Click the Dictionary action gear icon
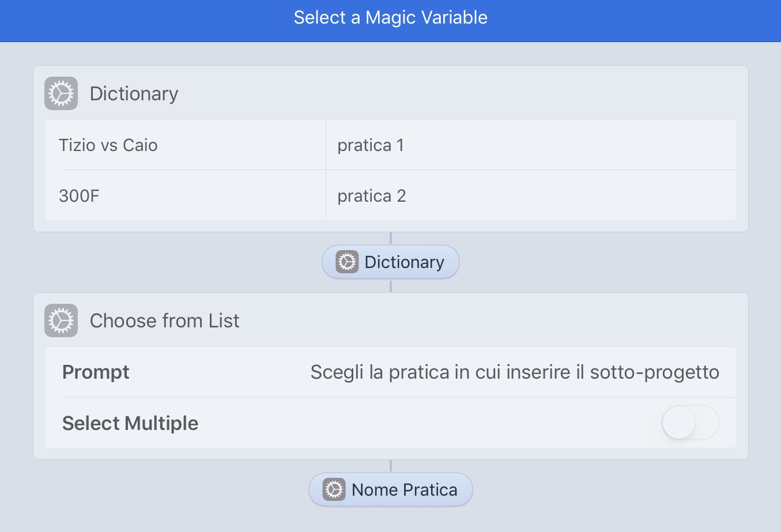 (x=61, y=93)
